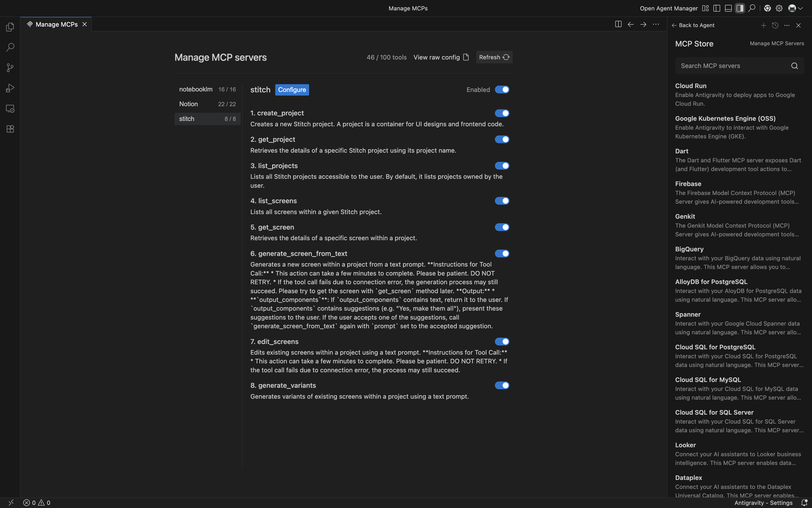The height and width of the screenshot is (508, 812).
Task: Open the notifications bell in status bar
Action: [x=804, y=503]
